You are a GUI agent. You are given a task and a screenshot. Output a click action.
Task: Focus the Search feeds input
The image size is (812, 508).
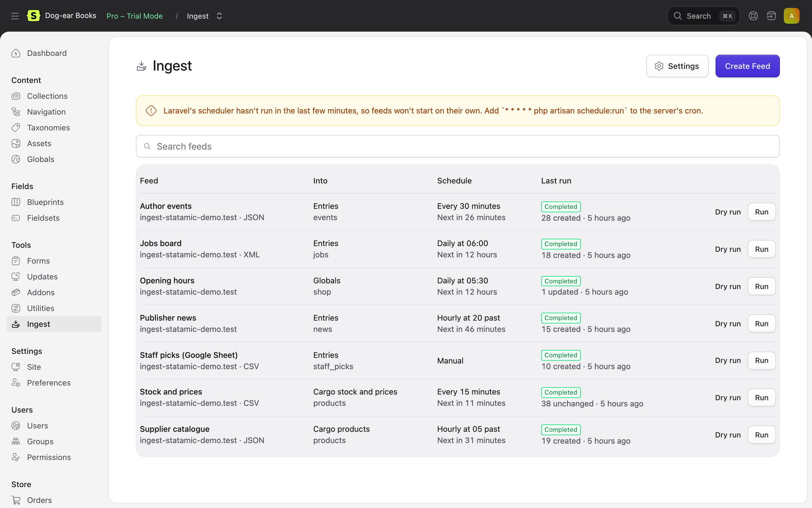click(458, 146)
